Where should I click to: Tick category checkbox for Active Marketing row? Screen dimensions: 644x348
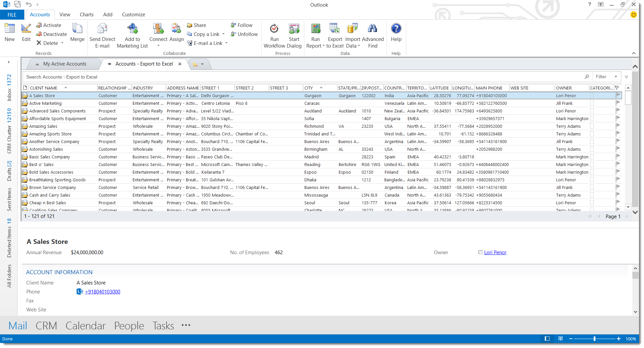pos(592,103)
